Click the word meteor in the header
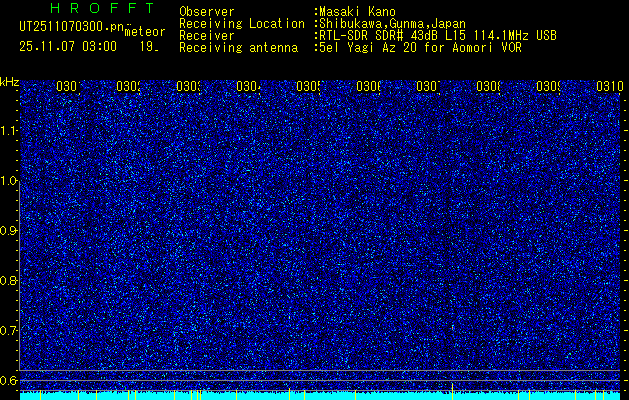 [145, 32]
